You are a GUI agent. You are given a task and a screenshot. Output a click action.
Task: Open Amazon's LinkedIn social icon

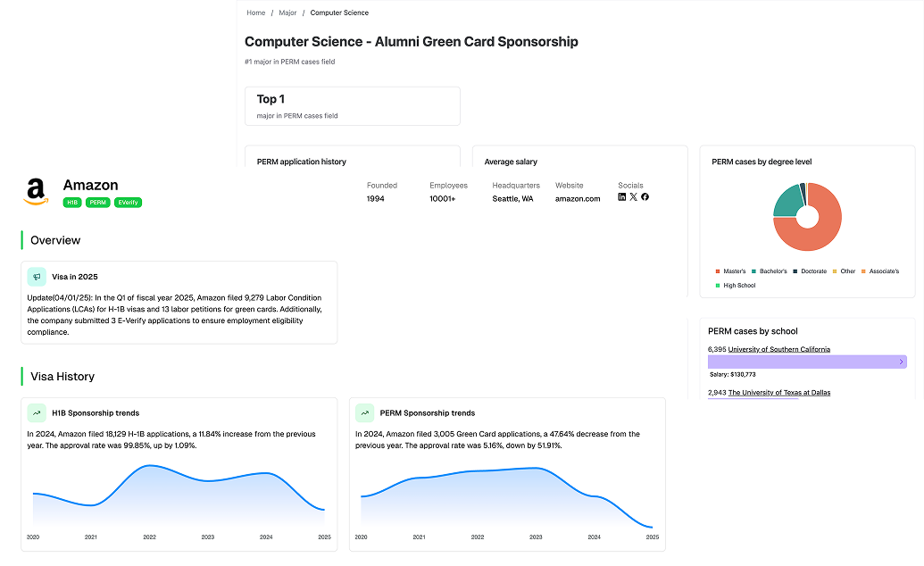pyautogui.click(x=621, y=197)
